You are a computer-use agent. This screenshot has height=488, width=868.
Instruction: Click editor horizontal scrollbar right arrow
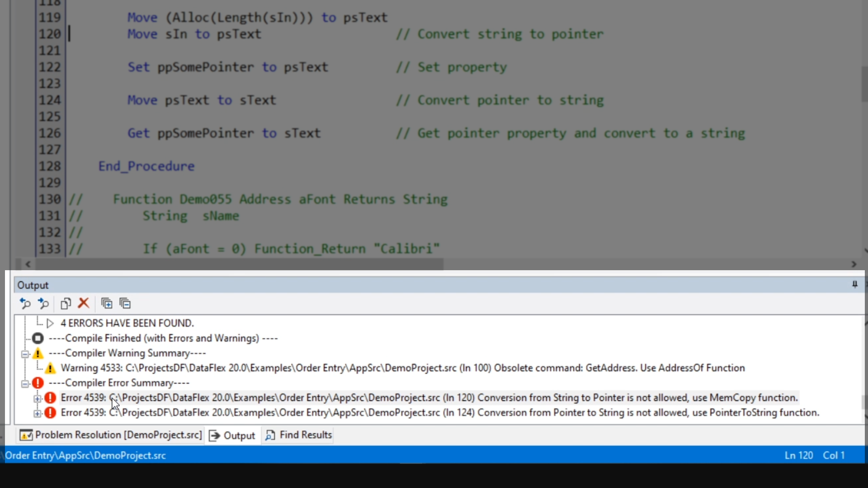click(x=854, y=264)
